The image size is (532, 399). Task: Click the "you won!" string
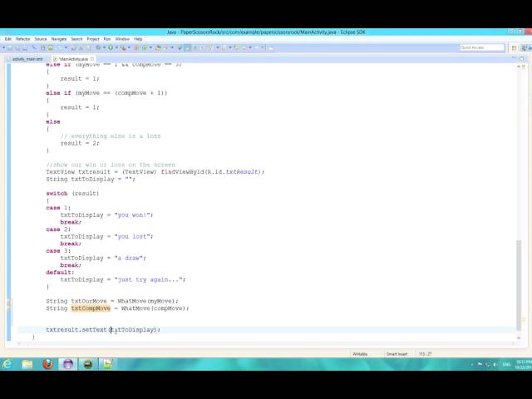click(132, 215)
